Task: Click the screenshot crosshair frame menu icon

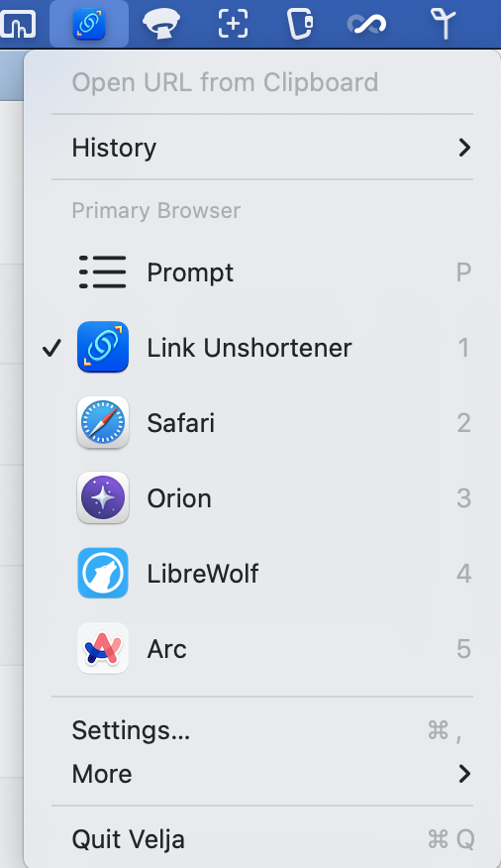Action: (233, 24)
